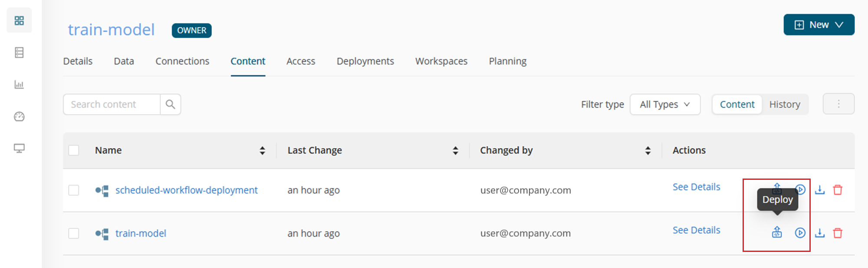Sort by Changed by column arrows

click(648, 150)
